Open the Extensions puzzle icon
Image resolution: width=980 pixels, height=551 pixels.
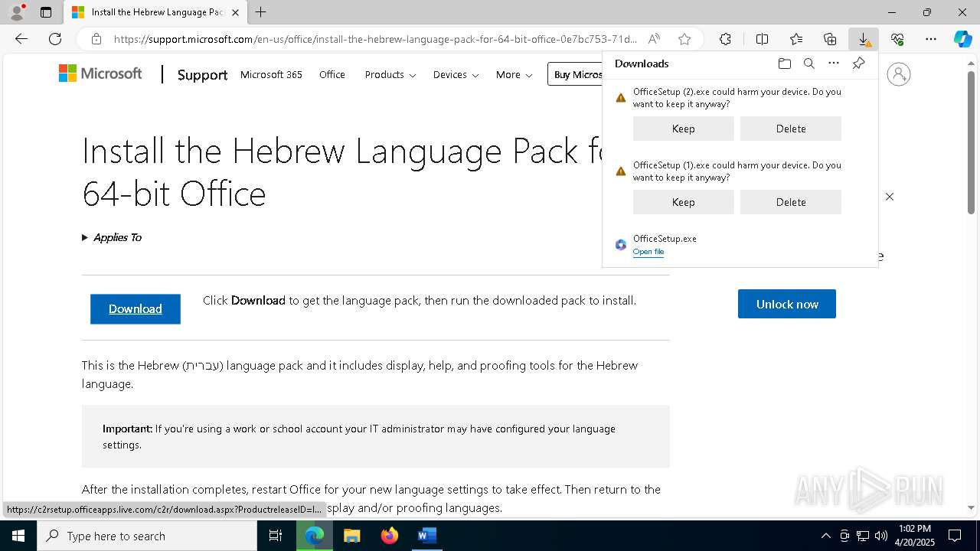(x=725, y=39)
